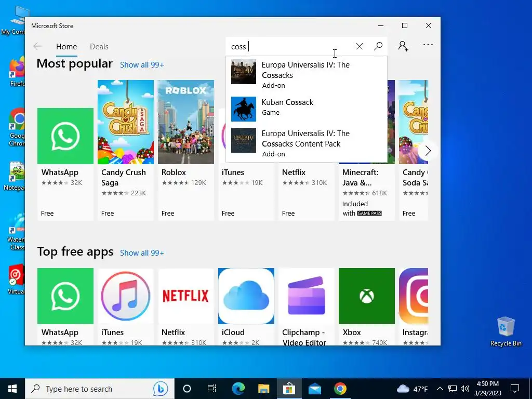Click iTunes title in Most popular
Screen dimensions: 532x399
coord(233,172)
